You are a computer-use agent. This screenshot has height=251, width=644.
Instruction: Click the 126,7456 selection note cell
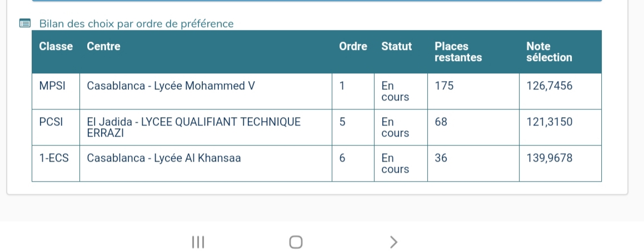click(560, 91)
